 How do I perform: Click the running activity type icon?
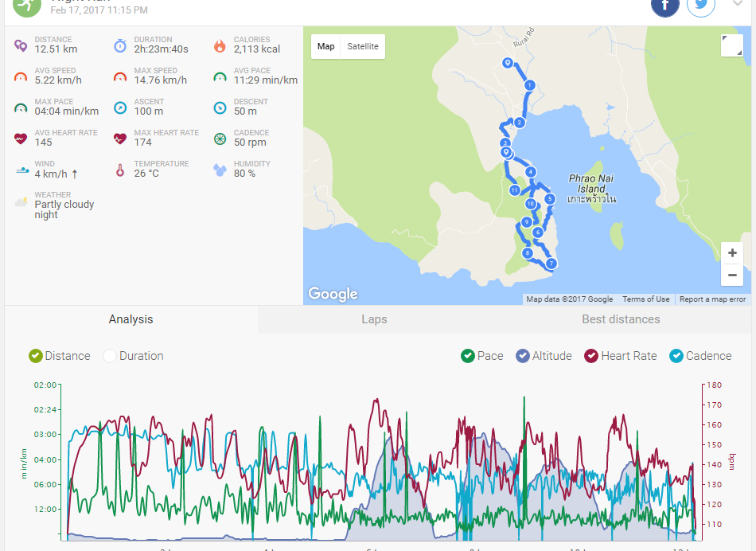pyautogui.click(x=27, y=6)
